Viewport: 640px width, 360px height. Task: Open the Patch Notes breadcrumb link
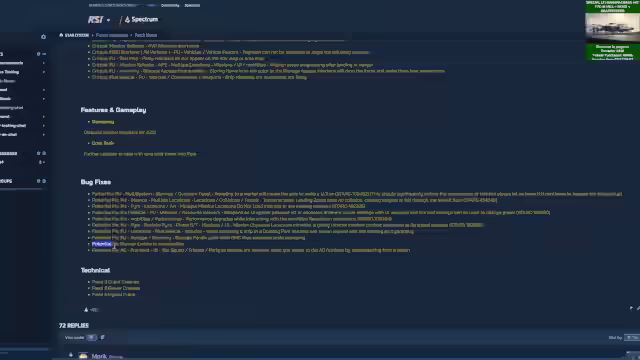tap(146, 35)
